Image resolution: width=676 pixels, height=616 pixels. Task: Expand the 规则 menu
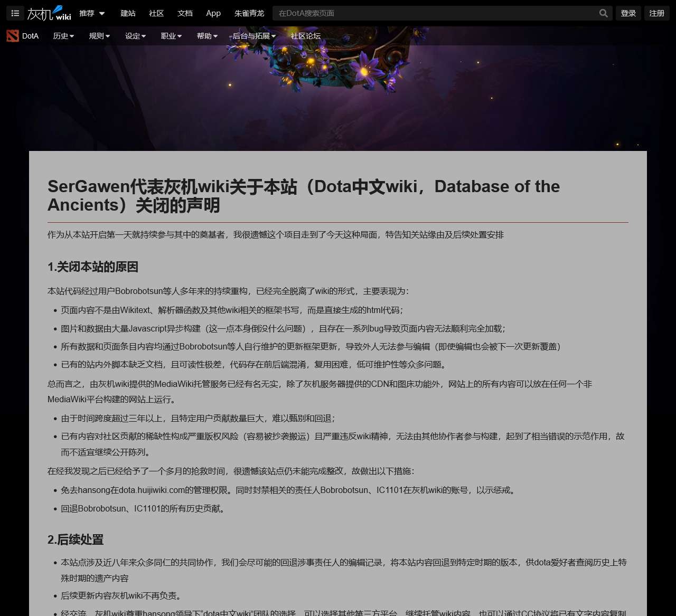coord(99,36)
